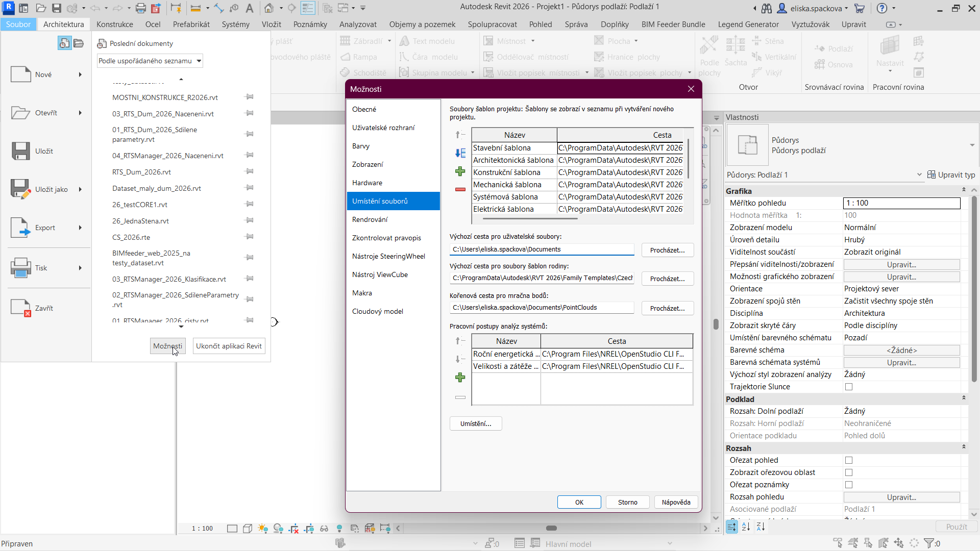Click the Měřítko pohledu value field
Screen dimensions: 980x551
(901, 203)
